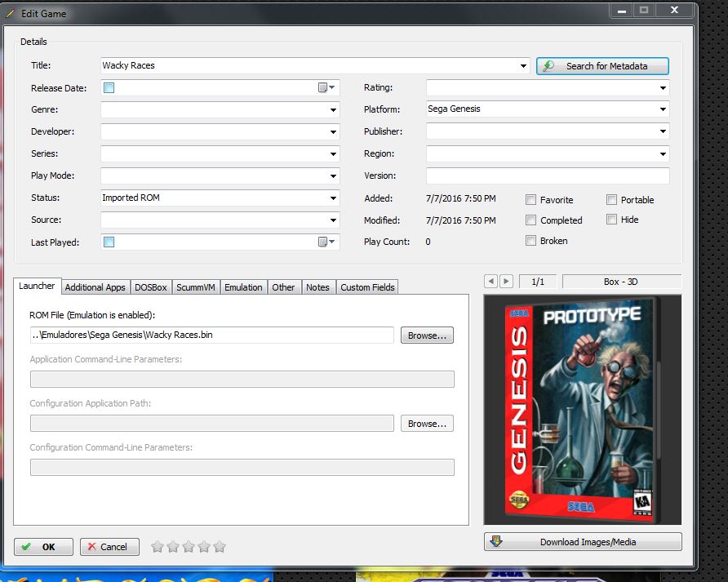Browse for the ROM file
Screen dimensions: 728x582
pos(427,335)
